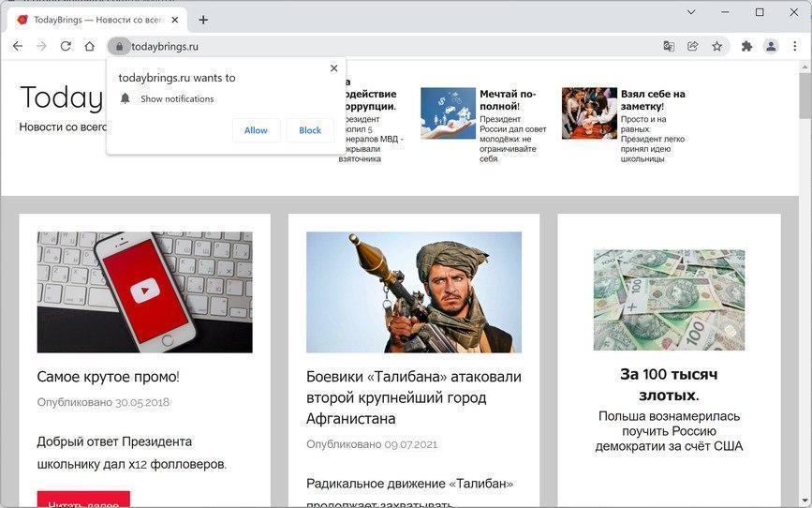Screen dimensions: 812x508
Task: Bookmark this tab with the star icon
Action: tap(716, 46)
